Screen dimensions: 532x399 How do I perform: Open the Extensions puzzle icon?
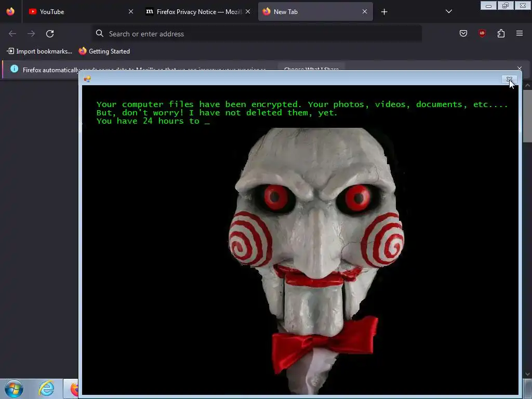[501, 33]
